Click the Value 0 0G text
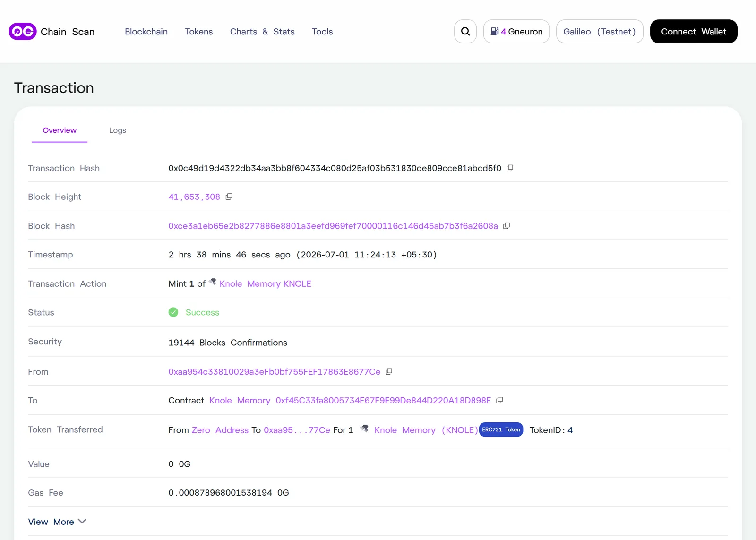Image resolution: width=756 pixels, height=540 pixels. [180, 464]
